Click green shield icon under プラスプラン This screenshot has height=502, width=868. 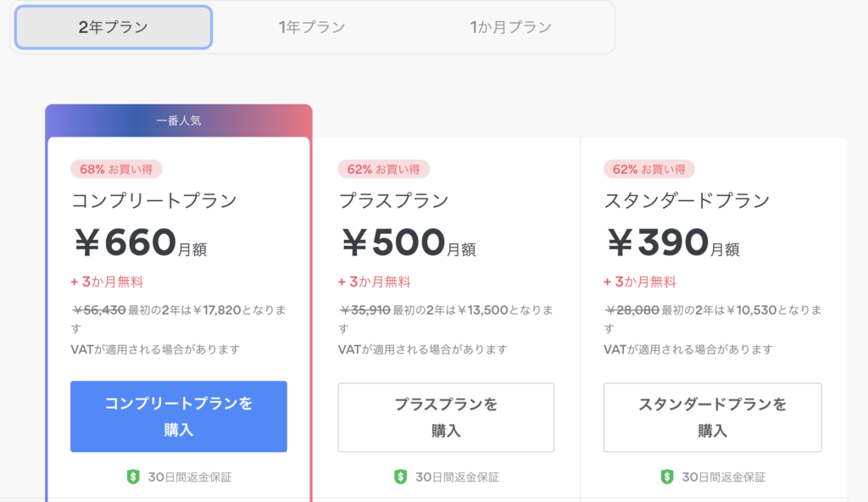[400, 477]
